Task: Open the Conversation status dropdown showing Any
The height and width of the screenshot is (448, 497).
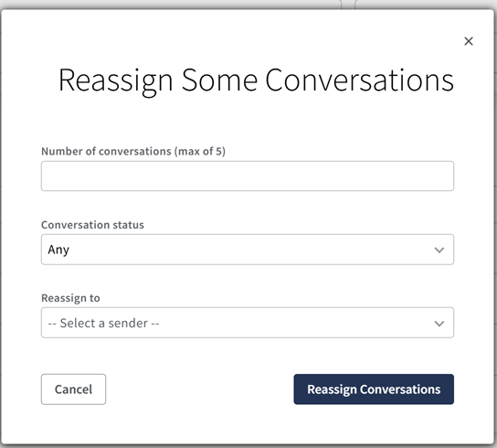Action: [x=248, y=250]
